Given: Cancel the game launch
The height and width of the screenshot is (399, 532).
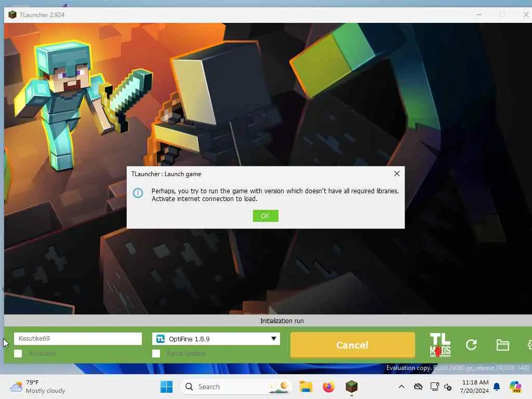Looking at the screenshot, I should click(352, 345).
